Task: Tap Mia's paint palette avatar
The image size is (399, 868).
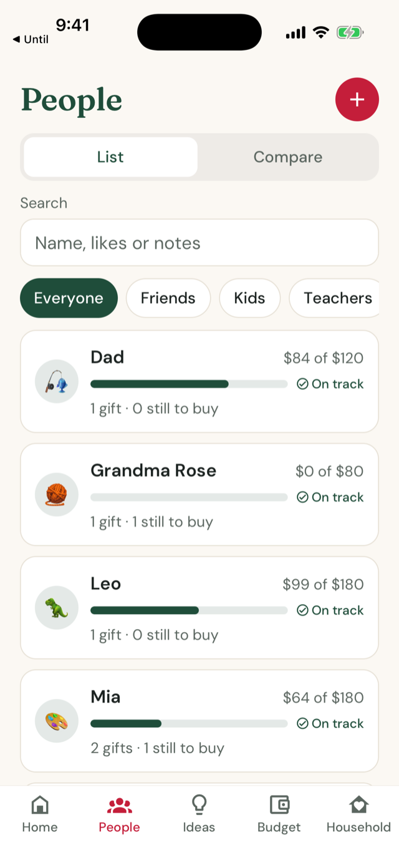Action: 57,721
